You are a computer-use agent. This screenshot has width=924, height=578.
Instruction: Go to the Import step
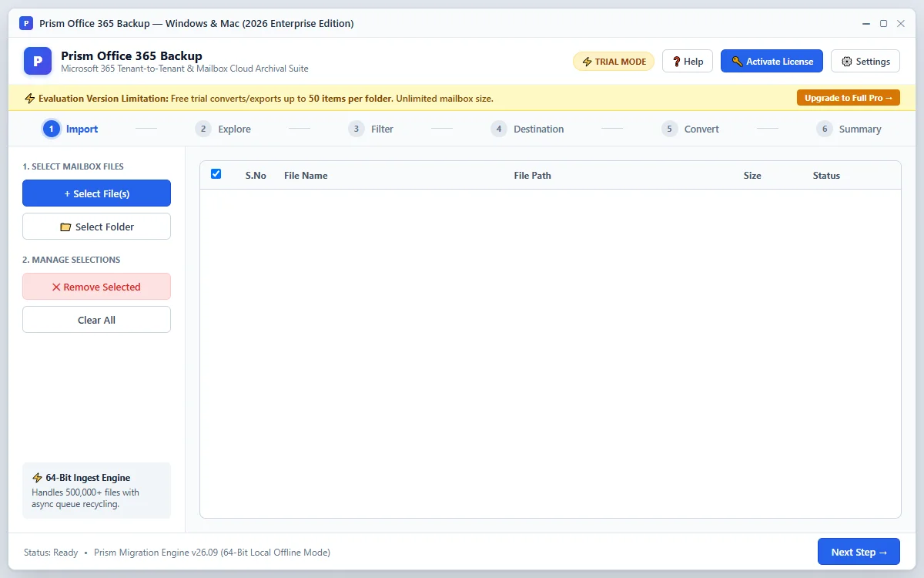[x=70, y=129]
